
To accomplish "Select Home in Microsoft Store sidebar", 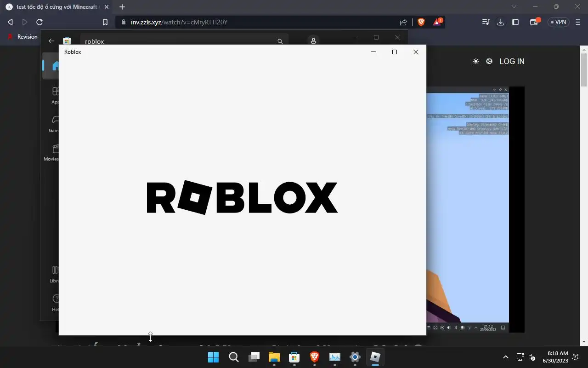I will [x=51, y=66].
